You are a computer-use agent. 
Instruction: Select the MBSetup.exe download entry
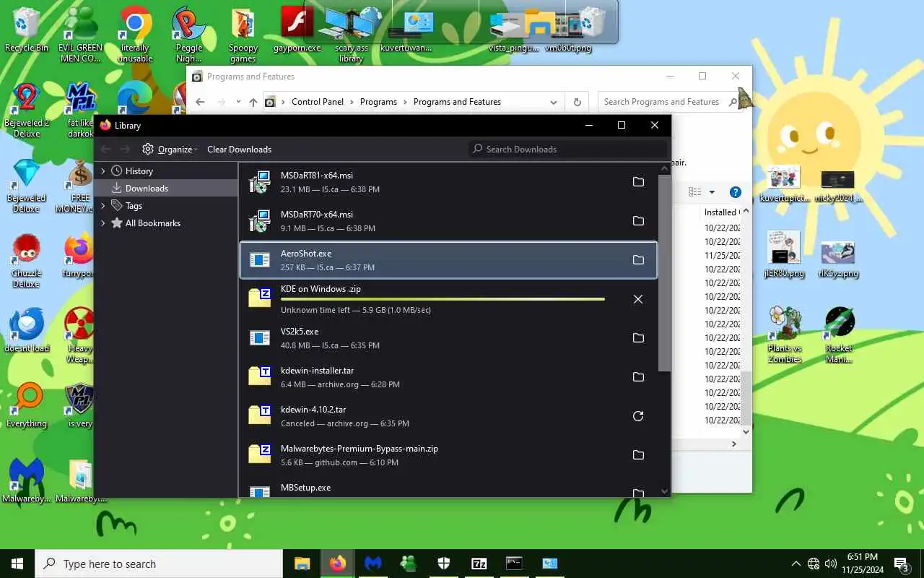pos(448,487)
